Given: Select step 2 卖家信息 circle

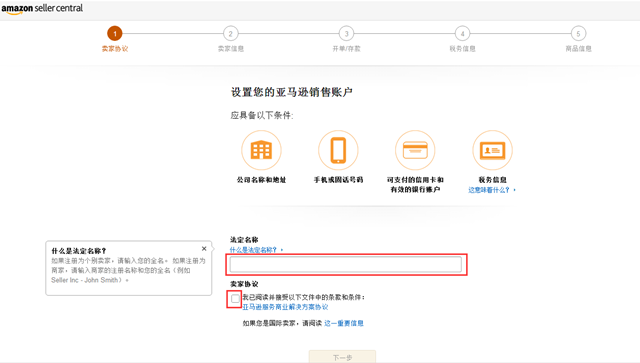Looking at the screenshot, I should click(231, 33).
